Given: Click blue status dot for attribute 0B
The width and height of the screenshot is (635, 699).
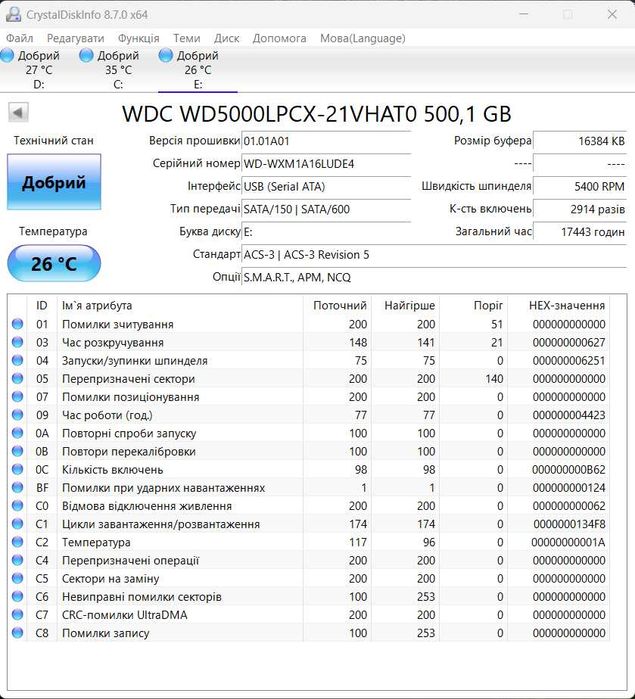Looking at the screenshot, I should pyautogui.click(x=17, y=451).
